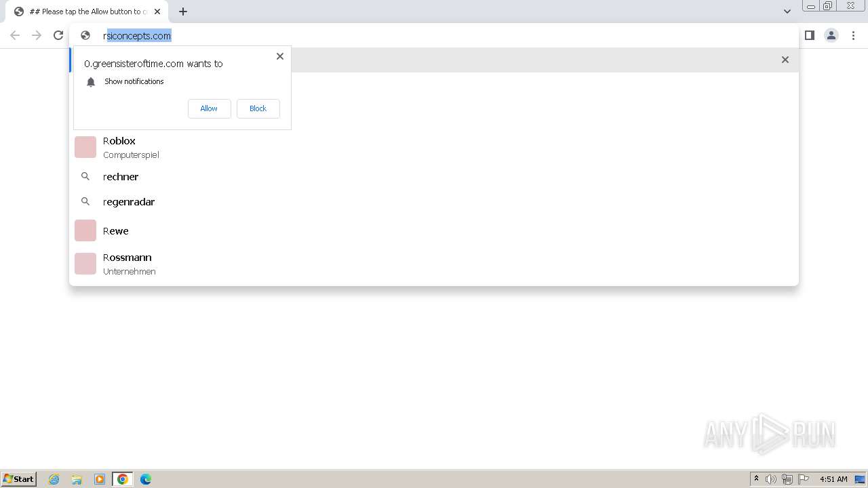Viewport: 868px width, 488px height.
Task: Open the volume speaker tray icon
Action: coord(771,479)
